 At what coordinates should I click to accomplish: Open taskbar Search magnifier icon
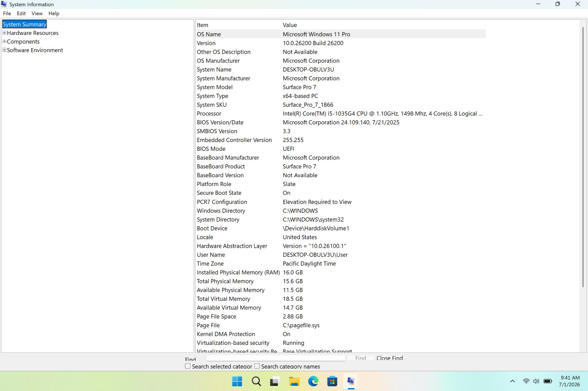[x=256, y=381]
